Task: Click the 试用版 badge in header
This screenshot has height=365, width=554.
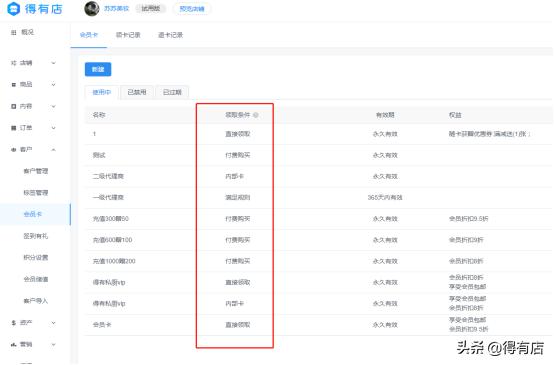Action: (x=151, y=8)
